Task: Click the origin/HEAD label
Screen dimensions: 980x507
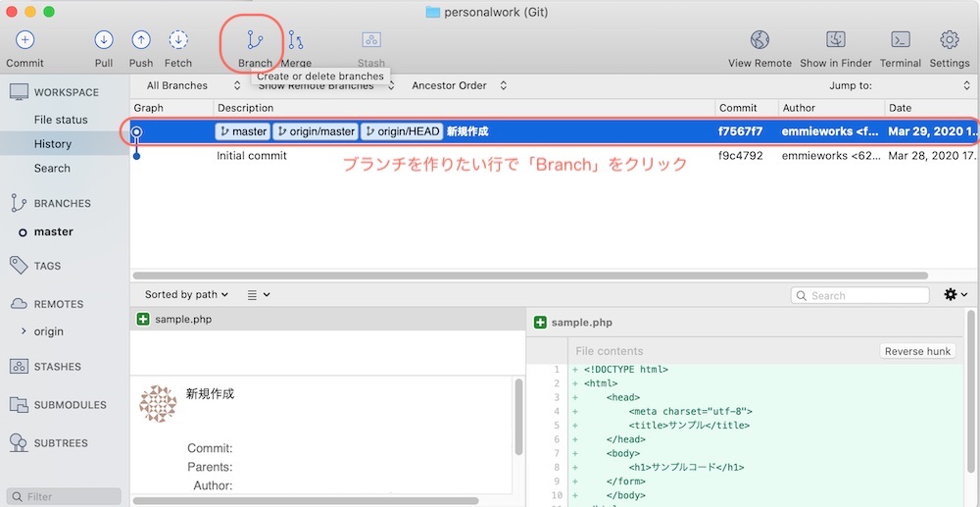Action: 402,131
